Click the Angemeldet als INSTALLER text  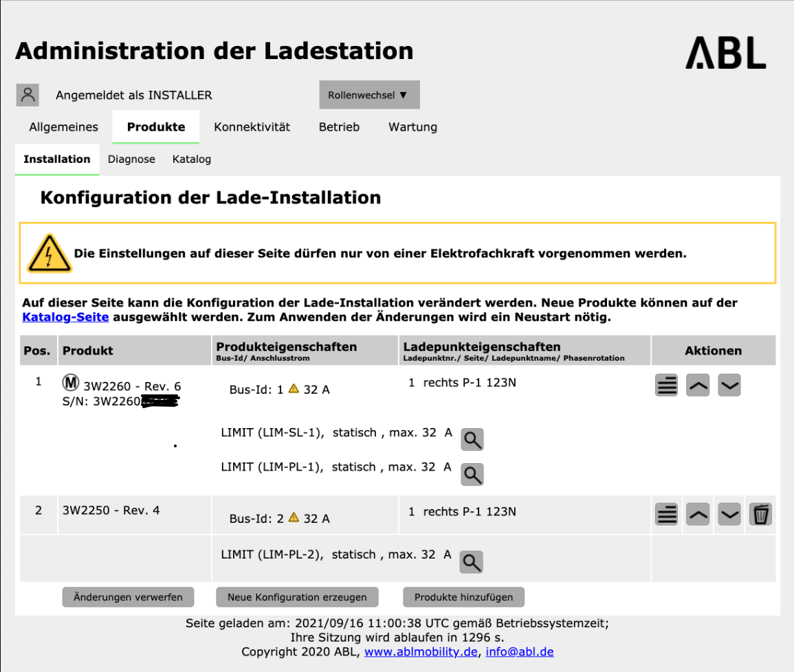coord(133,95)
